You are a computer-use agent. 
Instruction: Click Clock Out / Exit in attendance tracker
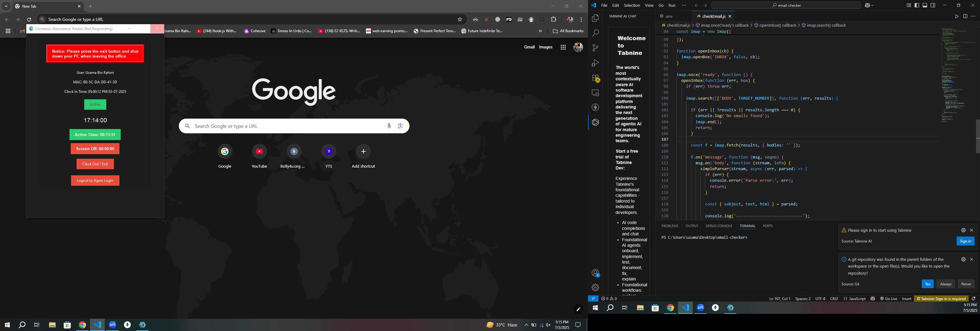[95, 164]
